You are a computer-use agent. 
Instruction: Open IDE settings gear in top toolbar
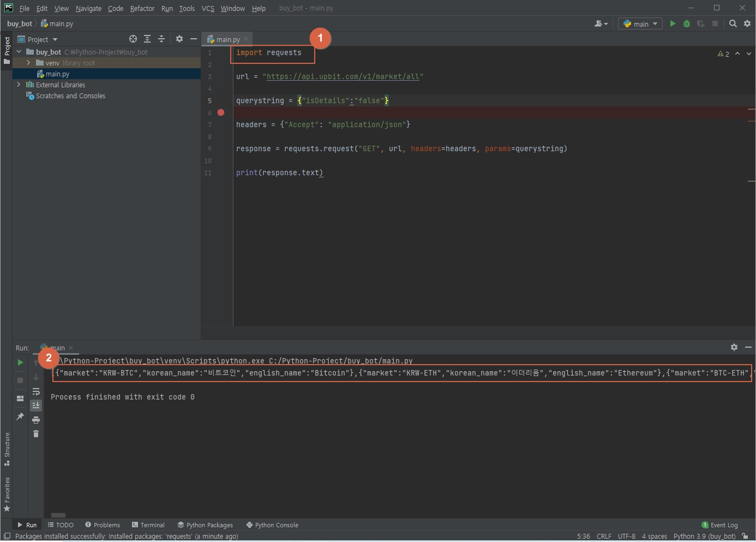tap(747, 23)
